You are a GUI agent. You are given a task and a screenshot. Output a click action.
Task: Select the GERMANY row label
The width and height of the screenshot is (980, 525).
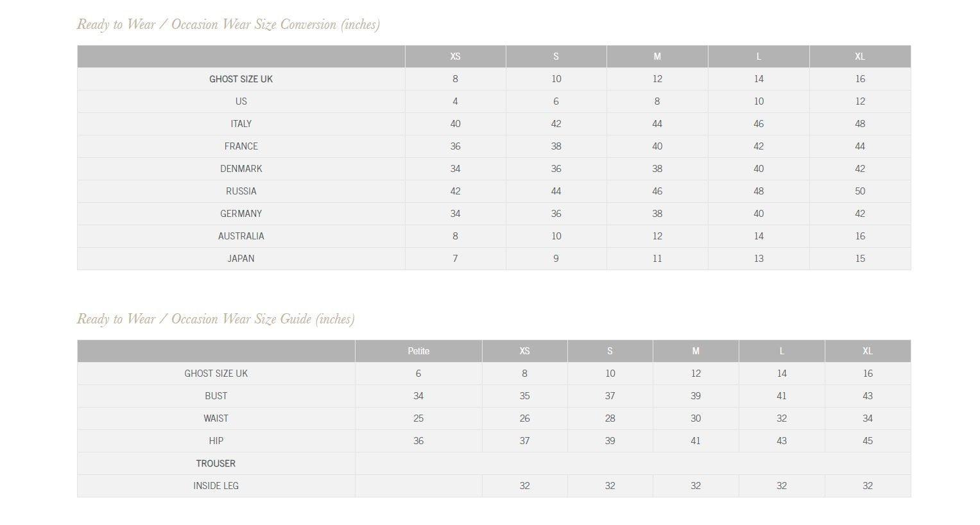click(x=241, y=214)
